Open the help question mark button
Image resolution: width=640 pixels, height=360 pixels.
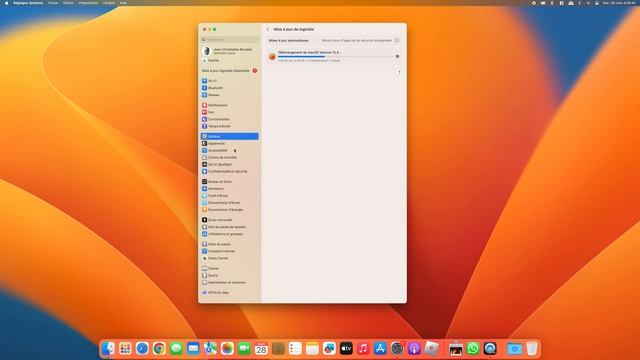[x=399, y=72]
